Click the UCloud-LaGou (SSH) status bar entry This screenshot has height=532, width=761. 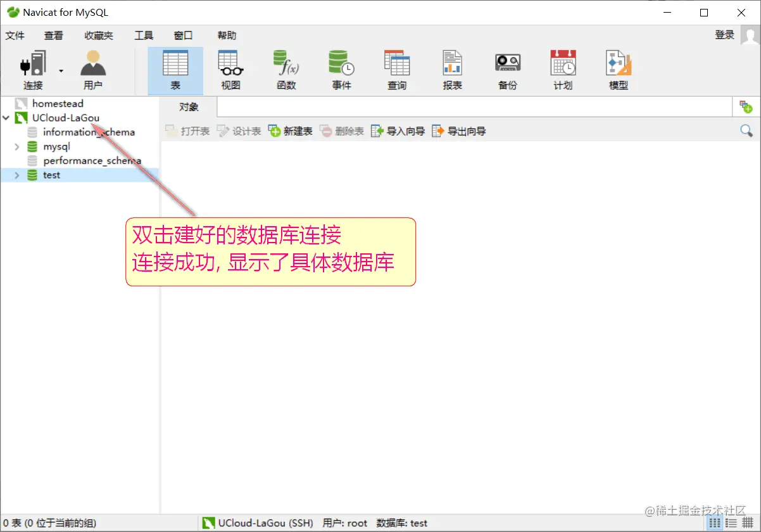258,523
